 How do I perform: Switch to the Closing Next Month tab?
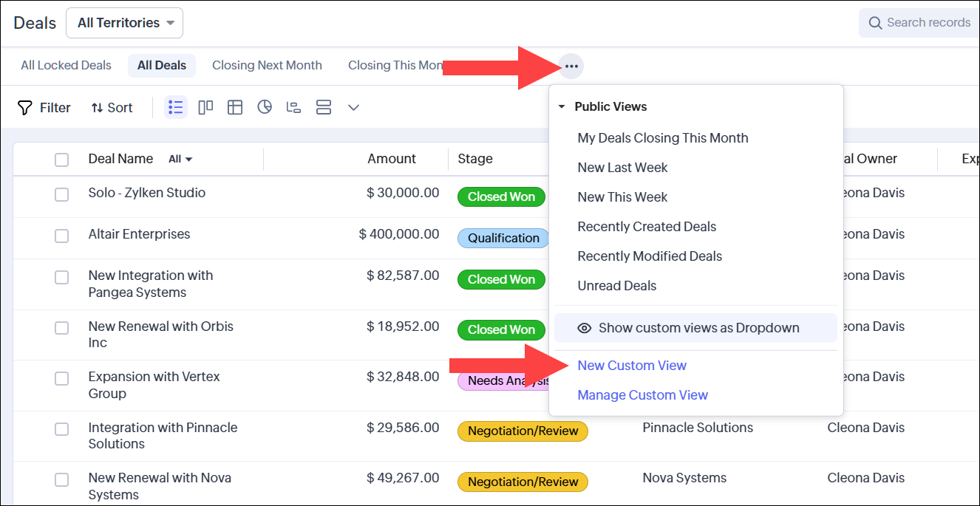click(x=267, y=65)
